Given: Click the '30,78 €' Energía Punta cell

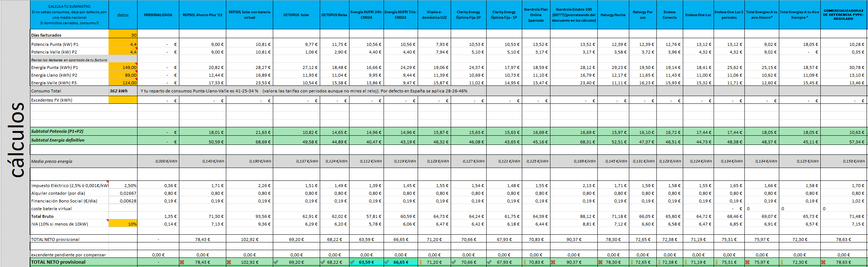Looking at the screenshot, I should click(x=844, y=67).
